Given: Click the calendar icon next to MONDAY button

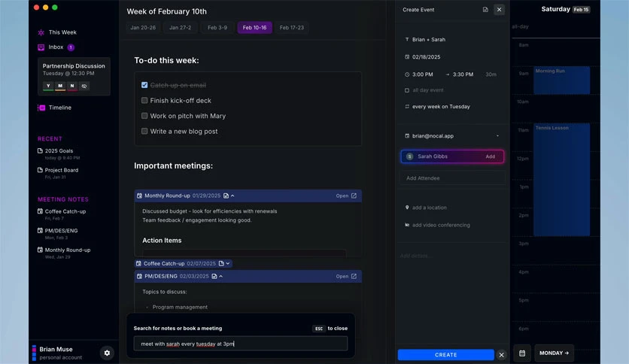Looking at the screenshot, I should [x=522, y=353].
